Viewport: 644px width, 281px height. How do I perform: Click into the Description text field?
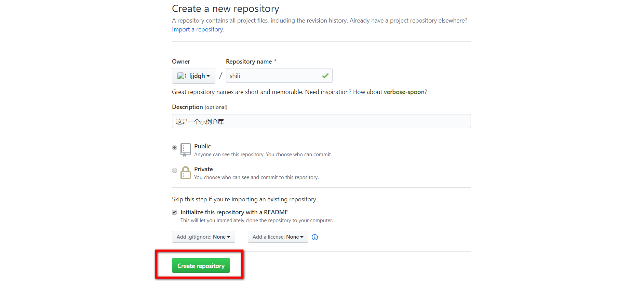[x=321, y=121]
